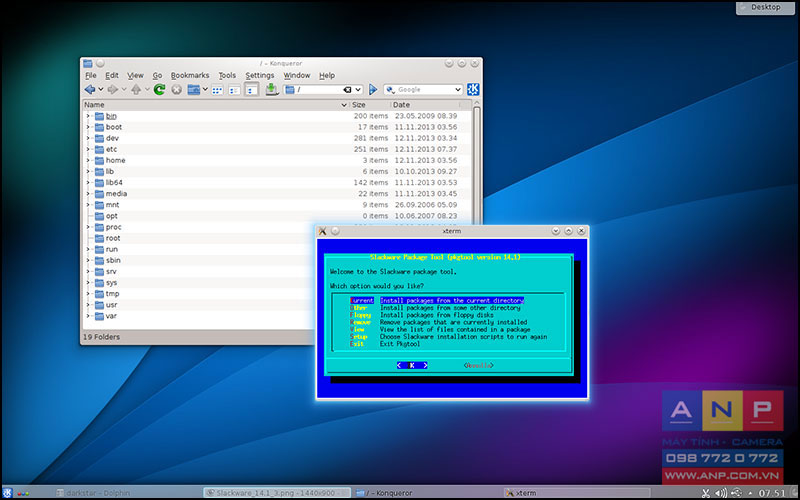Screen dimensions: 800x500
Task: Select the Columns view mode icon
Action: (251, 90)
